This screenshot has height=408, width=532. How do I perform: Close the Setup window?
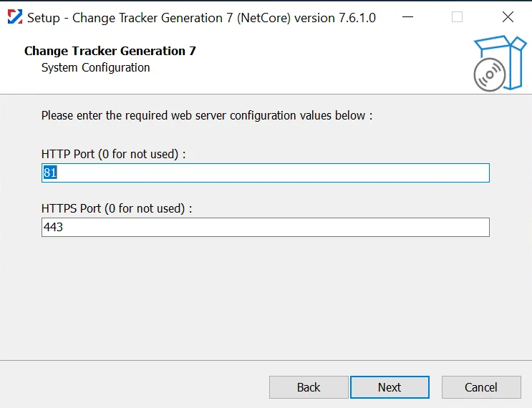click(508, 17)
